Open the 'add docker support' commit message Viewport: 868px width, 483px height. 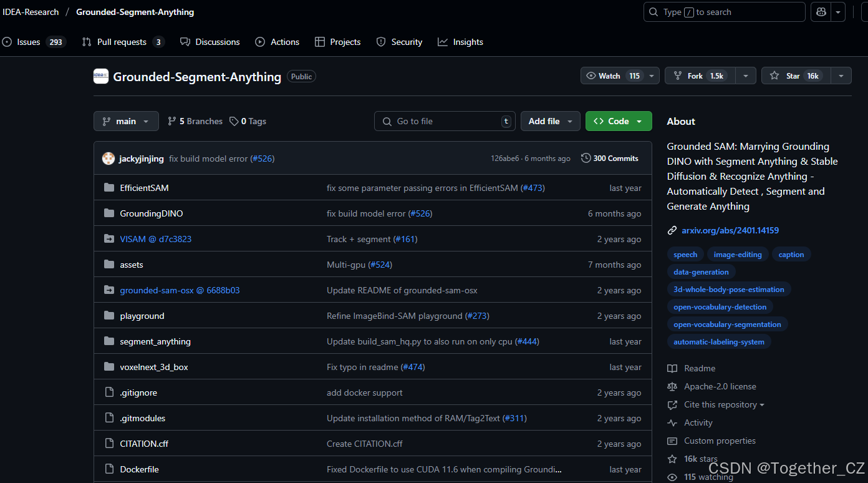pos(365,393)
